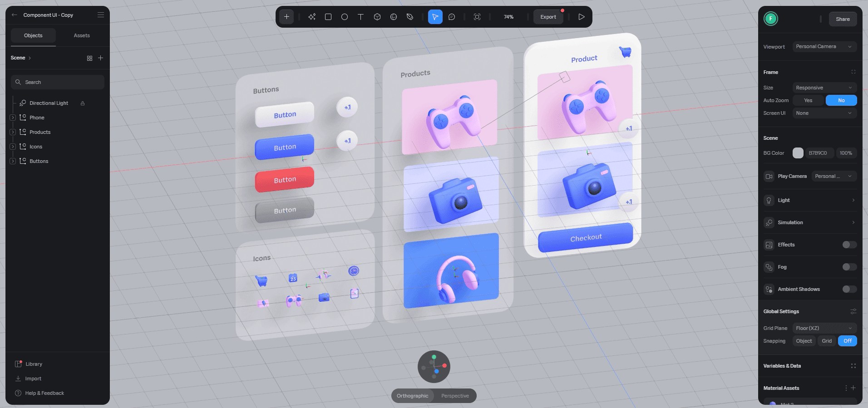Activate the Comment tool
Image resolution: width=868 pixels, height=408 pixels.
click(x=452, y=17)
